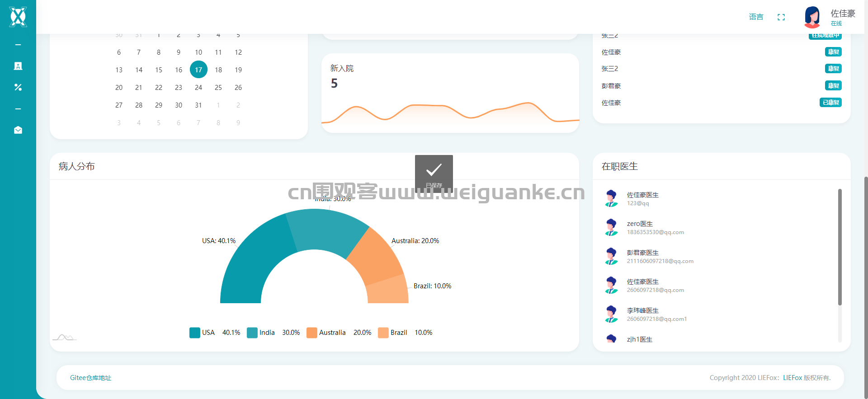Select doctor zero医生
The height and width of the screenshot is (399, 868).
[640, 224]
